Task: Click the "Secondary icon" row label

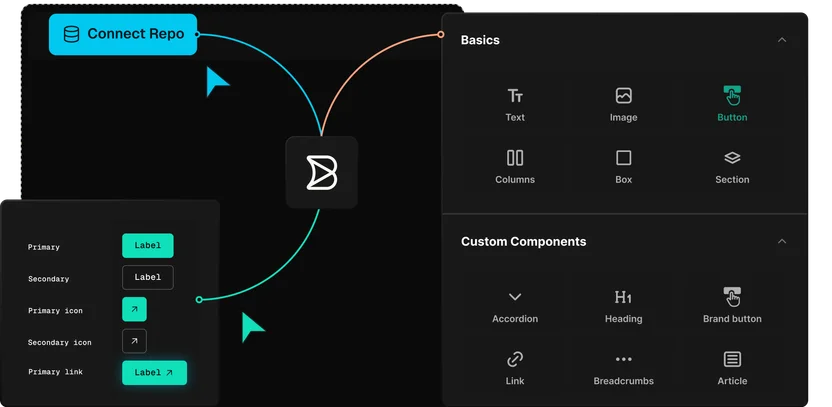Action: (x=59, y=343)
